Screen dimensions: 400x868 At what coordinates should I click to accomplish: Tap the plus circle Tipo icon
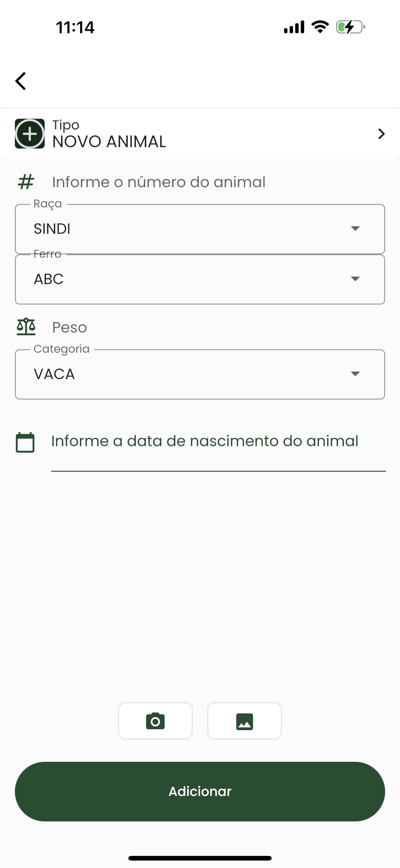click(30, 134)
